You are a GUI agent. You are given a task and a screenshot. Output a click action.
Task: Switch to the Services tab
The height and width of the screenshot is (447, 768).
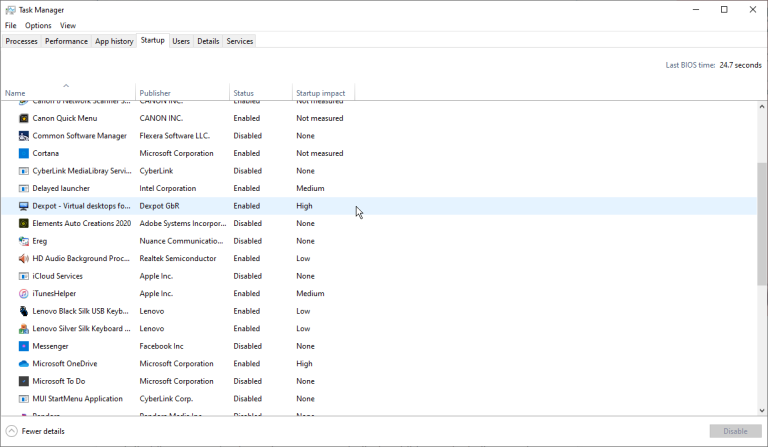click(x=239, y=41)
